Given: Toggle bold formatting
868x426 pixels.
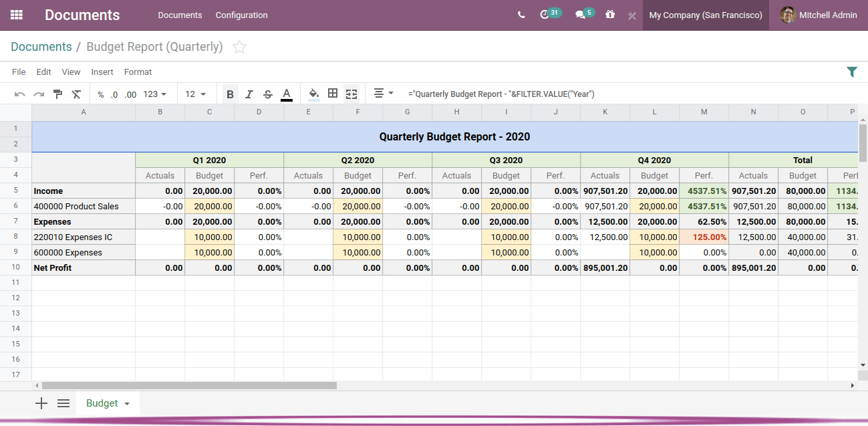Looking at the screenshot, I should coord(230,94).
